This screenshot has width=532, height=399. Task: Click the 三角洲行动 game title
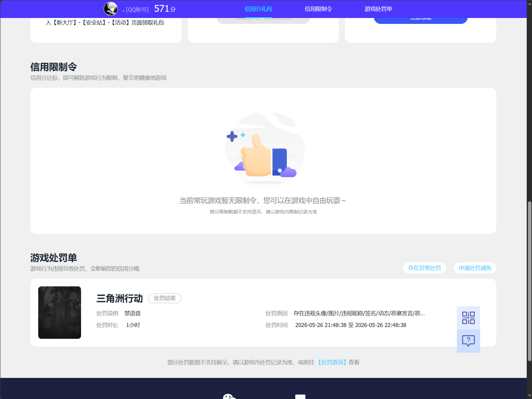pyautogui.click(x=120, y=298)
